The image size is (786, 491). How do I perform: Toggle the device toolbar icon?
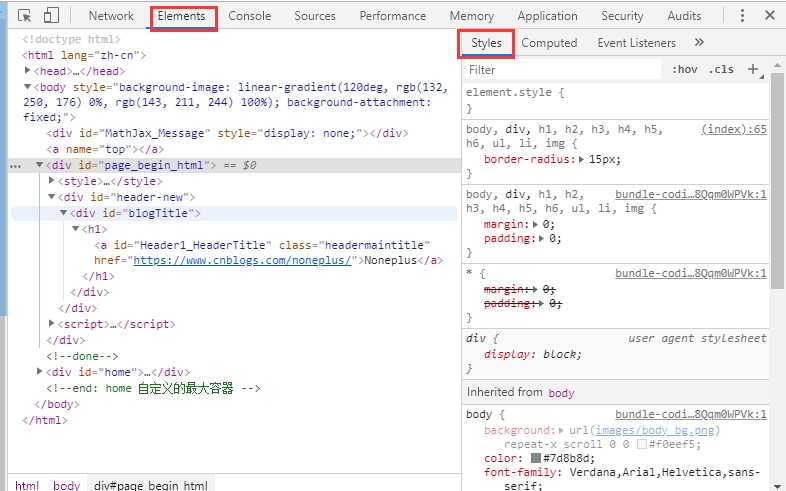pos(51,15)
